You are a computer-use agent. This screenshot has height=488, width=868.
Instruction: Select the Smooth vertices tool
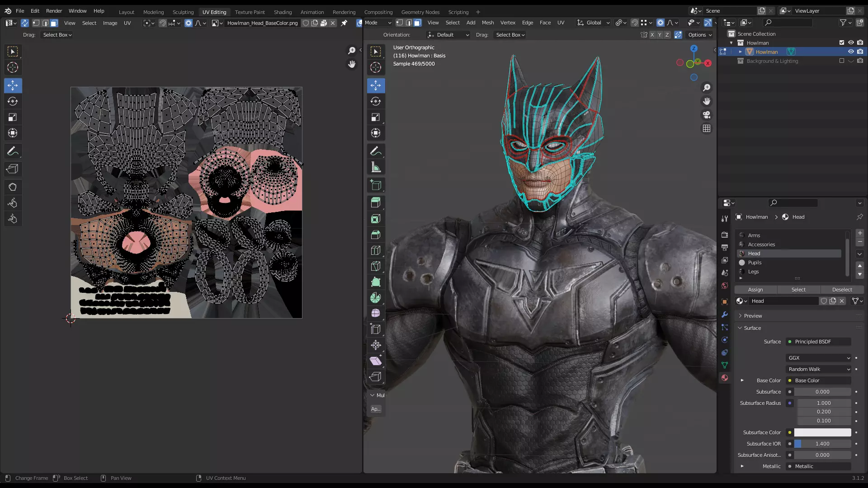pos(376,314)
